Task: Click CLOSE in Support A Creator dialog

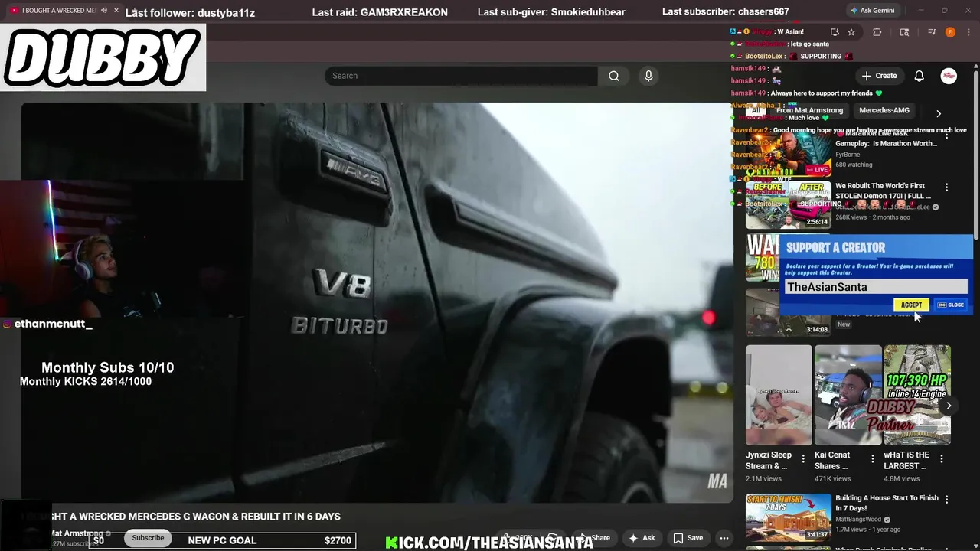Action: pos(951,305)
